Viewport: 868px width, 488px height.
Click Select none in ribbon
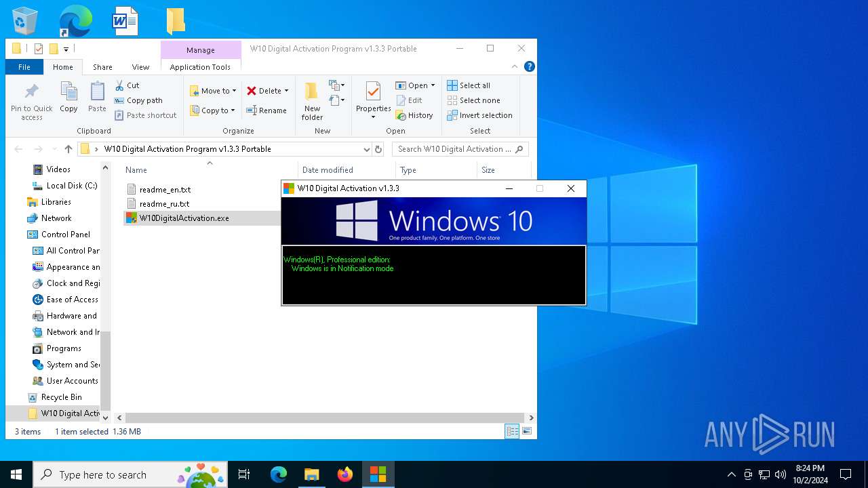pos(473,100)
